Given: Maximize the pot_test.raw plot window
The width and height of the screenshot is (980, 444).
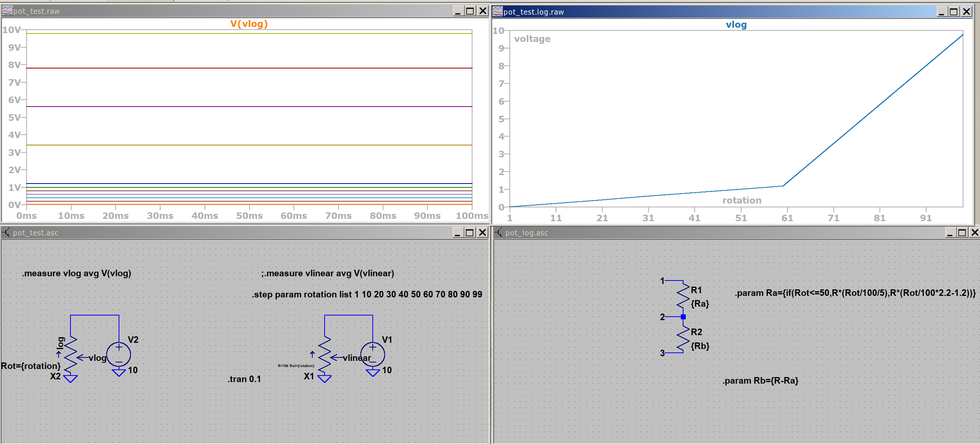Looking at the screenshot, I should 470,11.
